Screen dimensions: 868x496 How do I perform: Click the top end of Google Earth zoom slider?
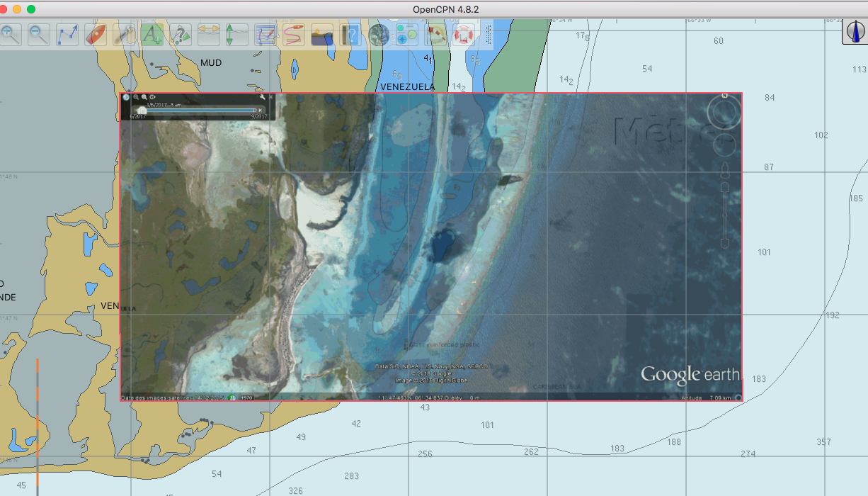point(724,186)
